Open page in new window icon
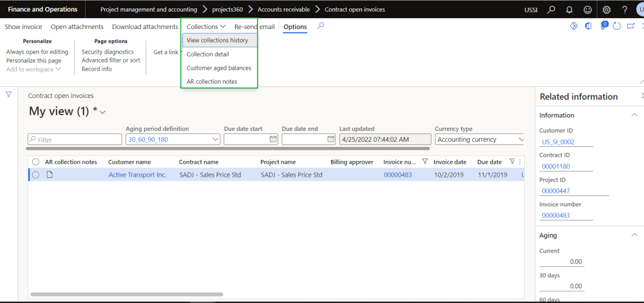The width and height of the screenshot is (644, 303). coord(631,26)
